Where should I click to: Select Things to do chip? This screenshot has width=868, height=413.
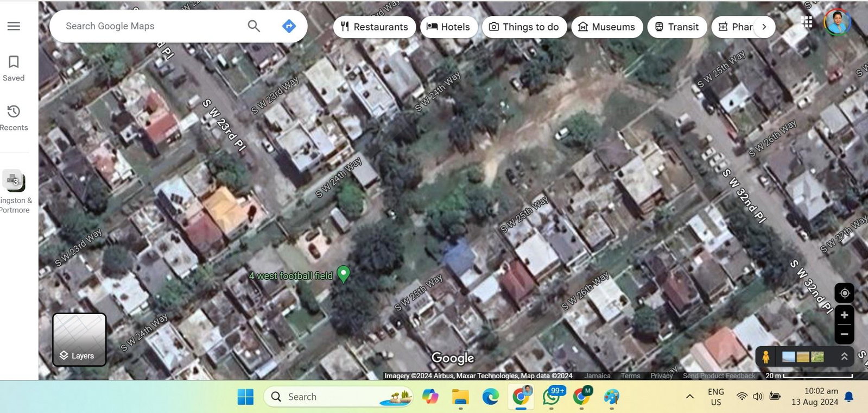524,27
